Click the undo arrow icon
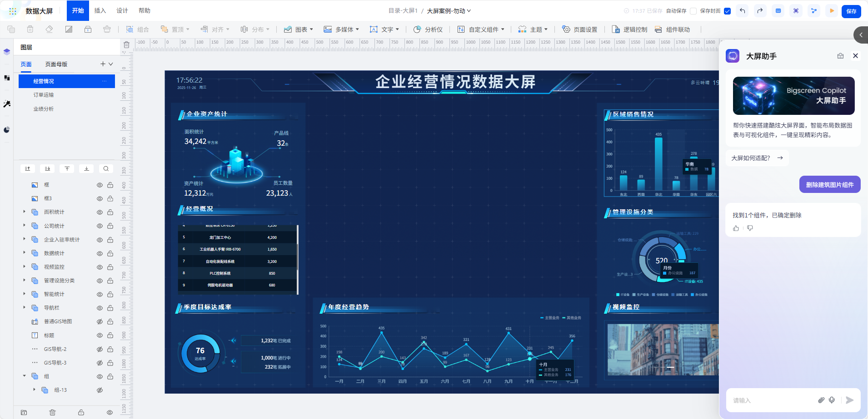This screenshot has width=868, height=419. click(x=742, y=11)
